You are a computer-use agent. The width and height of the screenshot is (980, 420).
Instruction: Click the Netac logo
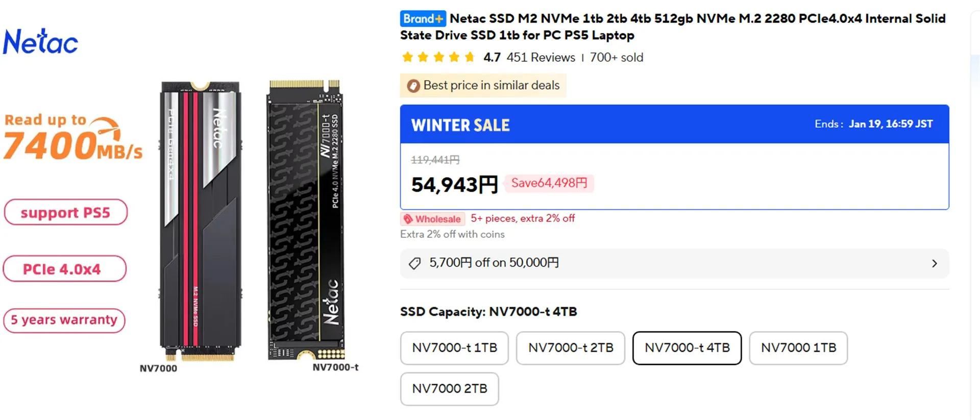click(40, 42)
